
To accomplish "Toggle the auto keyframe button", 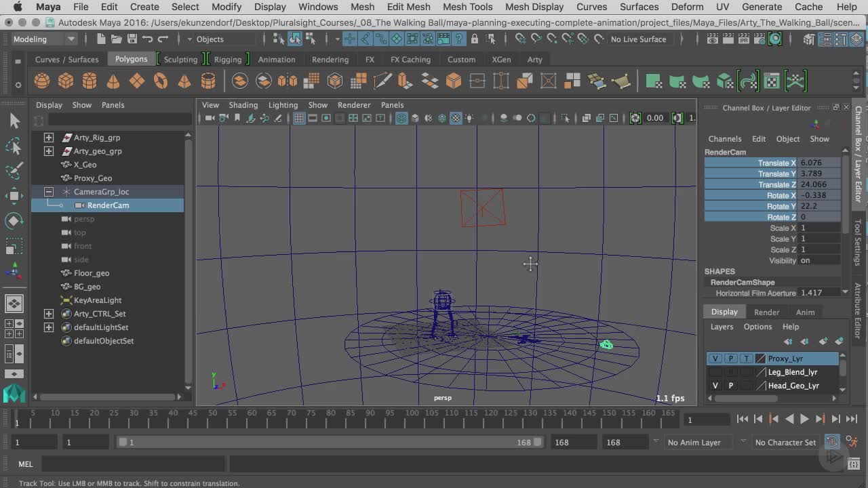I will (832, 442).
